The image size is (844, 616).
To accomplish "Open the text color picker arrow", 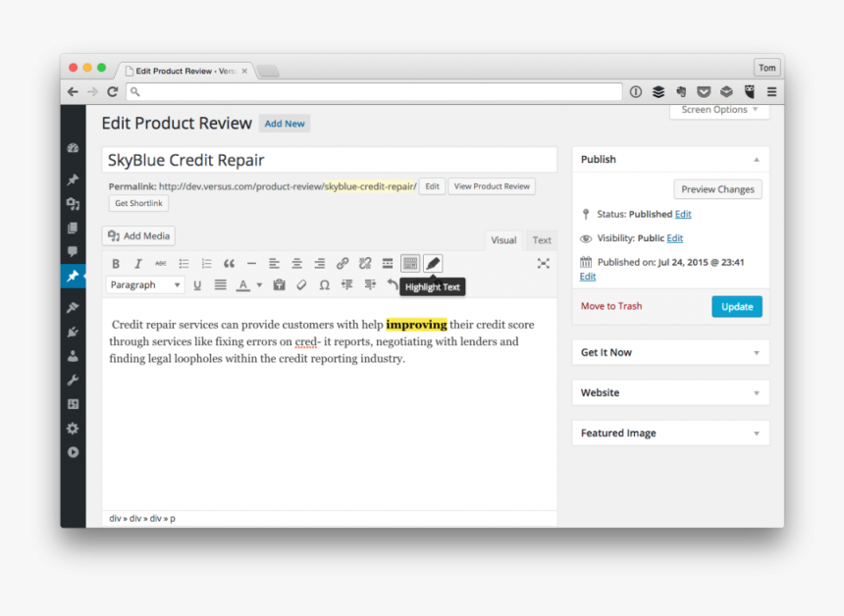I will point(259,285).
